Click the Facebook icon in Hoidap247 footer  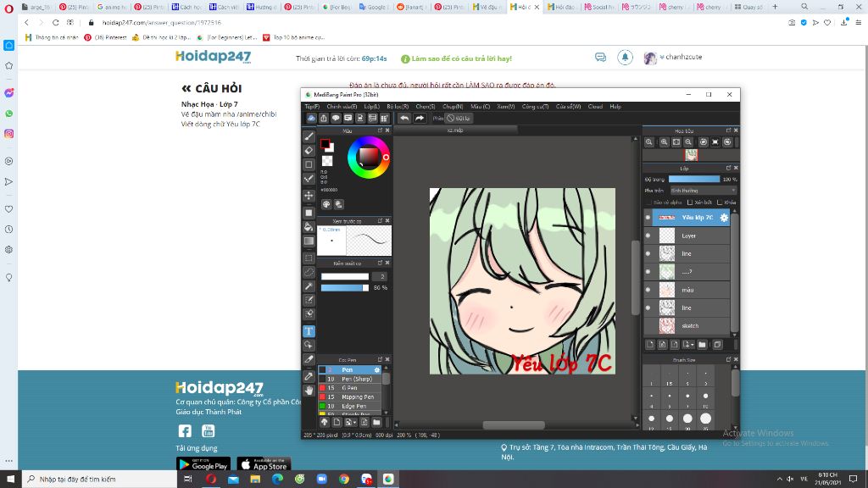(185, 431)
